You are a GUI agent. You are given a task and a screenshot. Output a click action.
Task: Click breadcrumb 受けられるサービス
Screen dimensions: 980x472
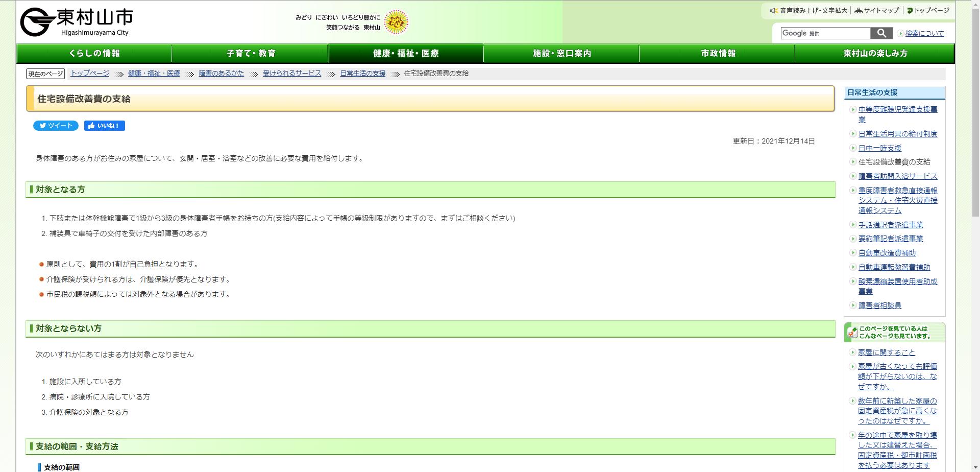click(292, 73)
